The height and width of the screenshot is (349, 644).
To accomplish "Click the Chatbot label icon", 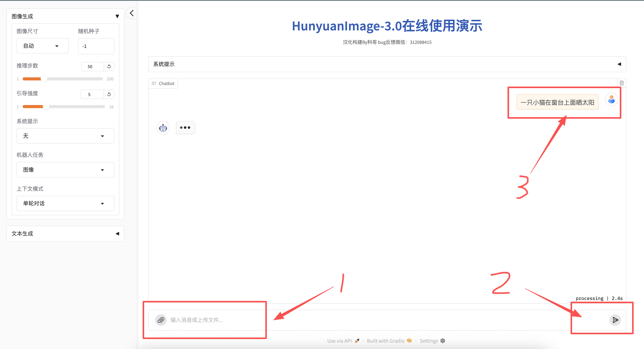I will [x=154, y=83].
